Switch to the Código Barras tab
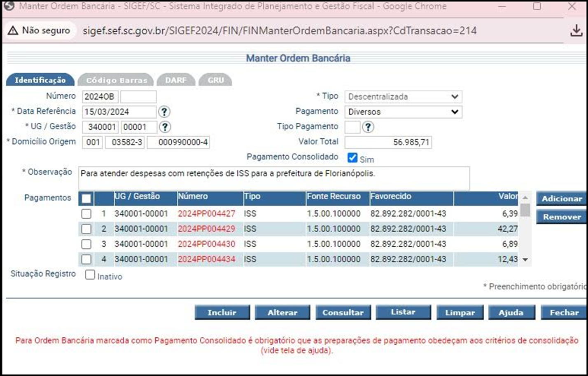Image resolution: width=588 pixels, height=376 pixels. (116, 80)
